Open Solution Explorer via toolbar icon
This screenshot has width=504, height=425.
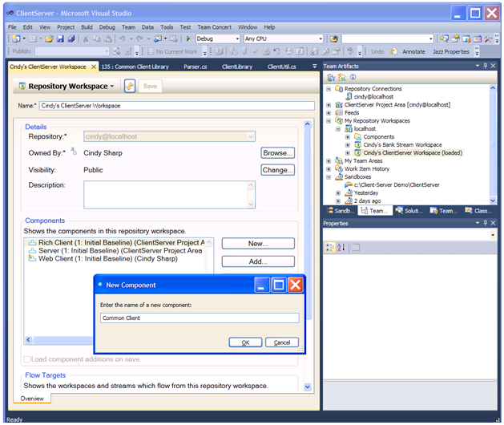pos(444,39)
